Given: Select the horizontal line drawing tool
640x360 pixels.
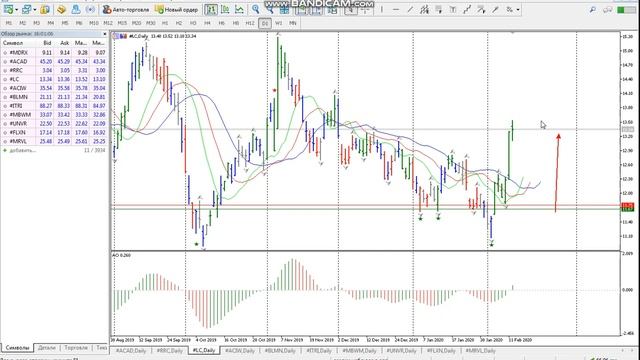Looking at the screenshot, I should (x=396, y=9).
